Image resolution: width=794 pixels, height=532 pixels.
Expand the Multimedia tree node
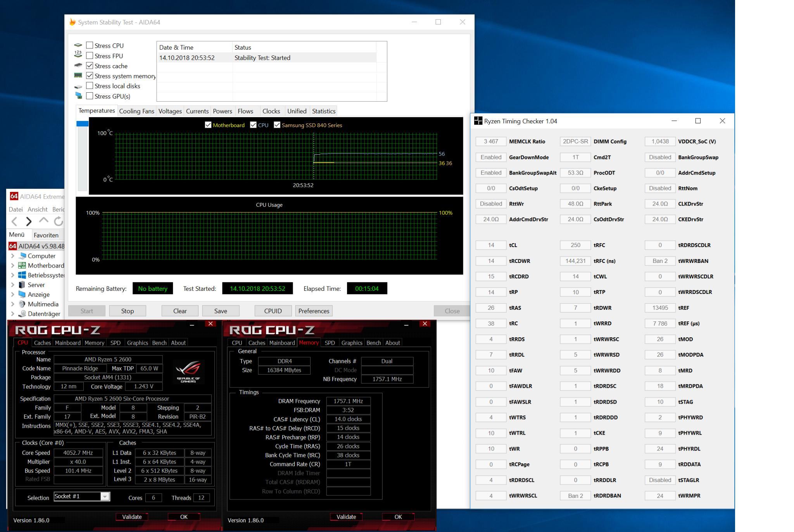(13, 304)
